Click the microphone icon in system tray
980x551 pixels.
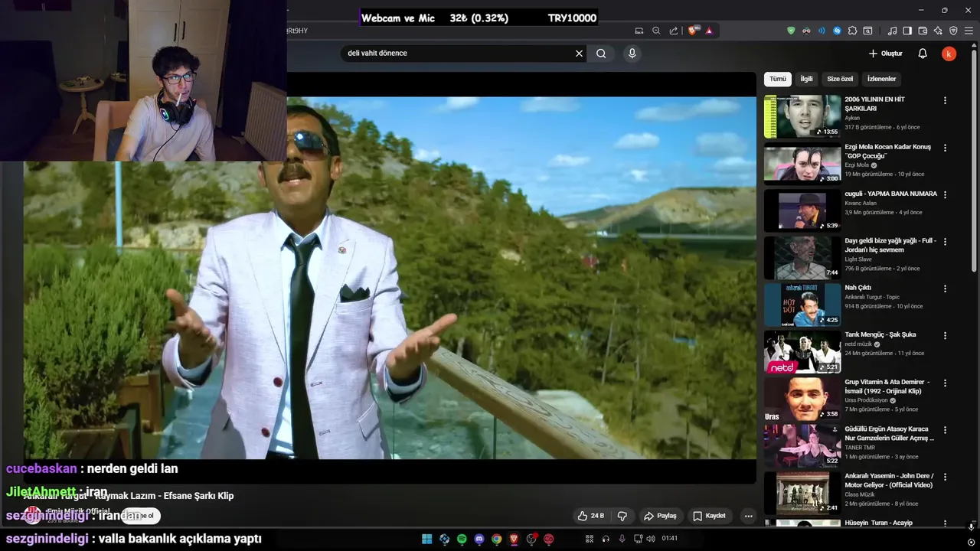[x=622, y=539]
